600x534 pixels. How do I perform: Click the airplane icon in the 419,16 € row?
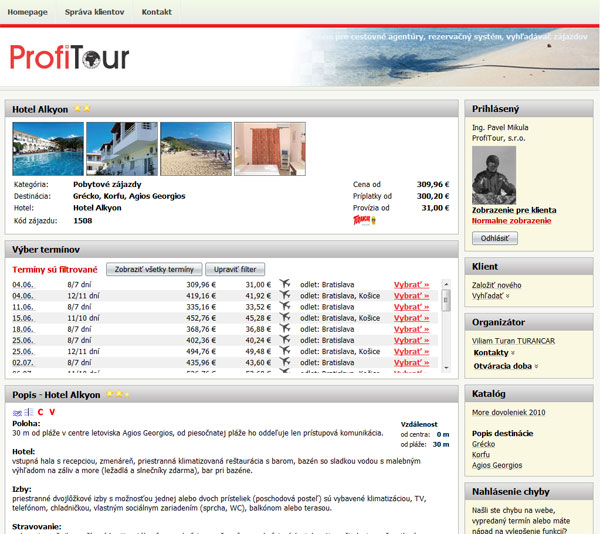(285, 295)
